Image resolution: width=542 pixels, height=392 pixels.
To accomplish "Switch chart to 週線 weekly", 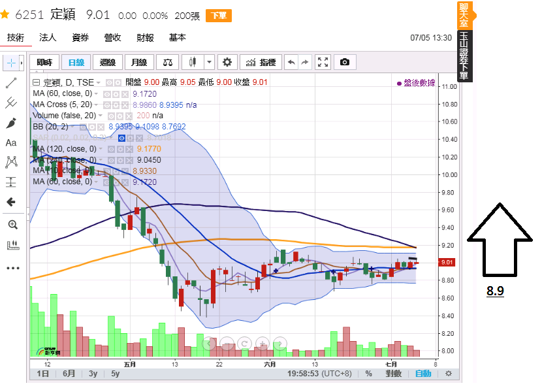I will pos(108,63).
